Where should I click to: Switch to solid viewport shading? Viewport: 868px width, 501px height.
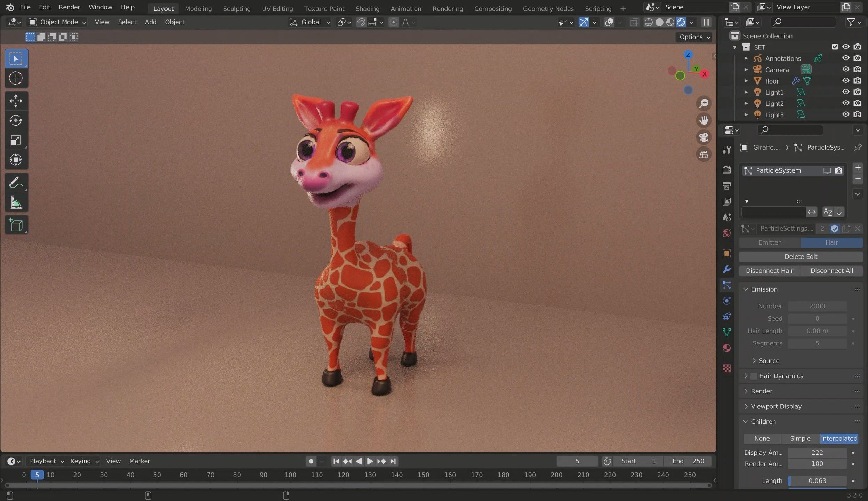click(x=659, y=22)
